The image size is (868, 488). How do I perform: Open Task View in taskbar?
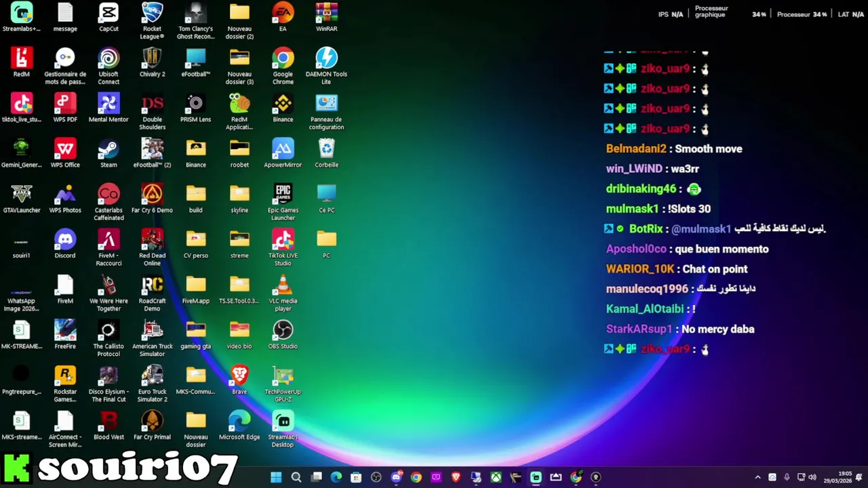(316, 477)
